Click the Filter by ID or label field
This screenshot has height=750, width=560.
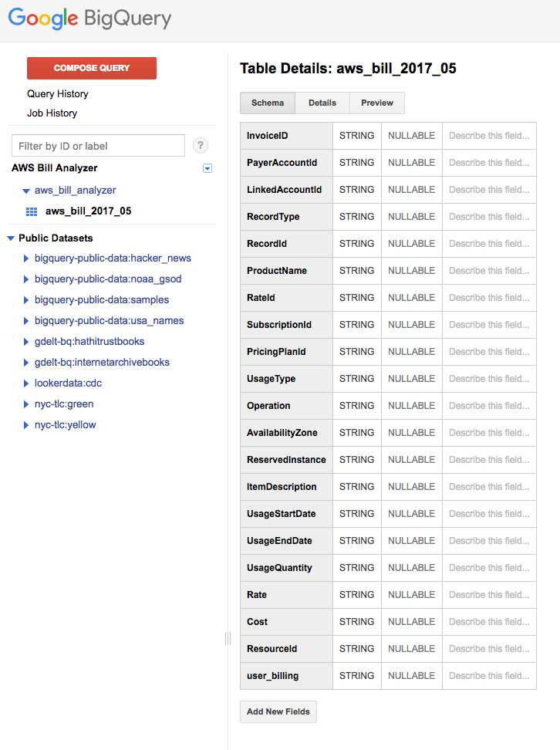(x=99, y=146)
